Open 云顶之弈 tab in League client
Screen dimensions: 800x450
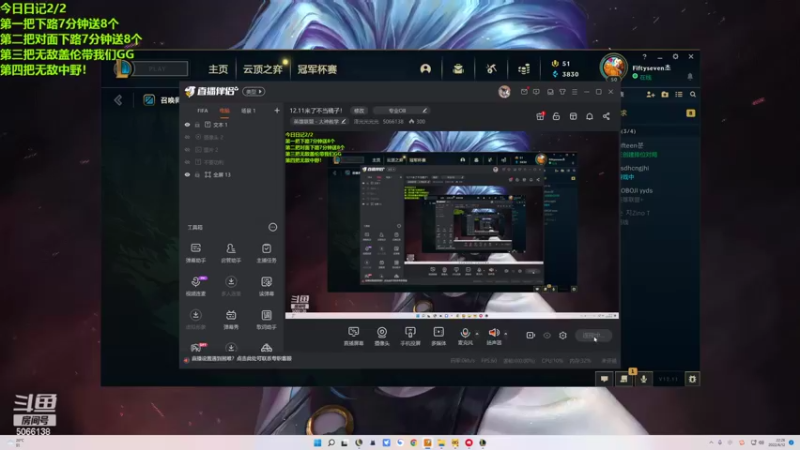(x=263, y=69)
